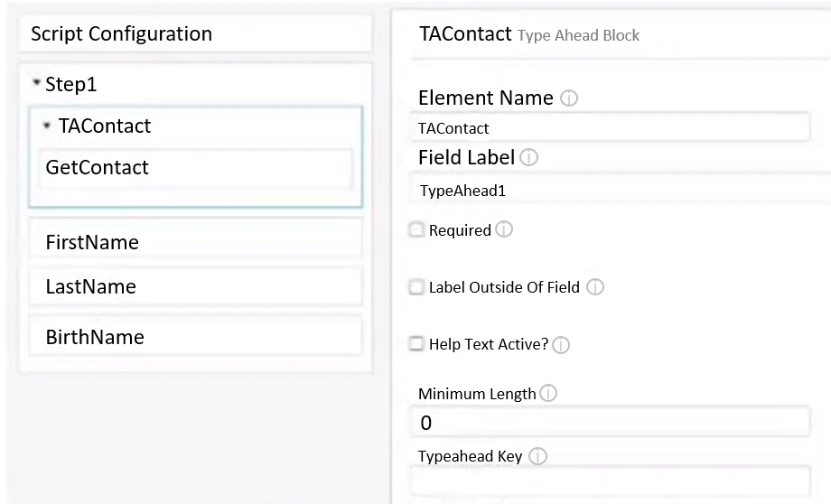Click the Element Name input field
831x504 pixels.
611,128
